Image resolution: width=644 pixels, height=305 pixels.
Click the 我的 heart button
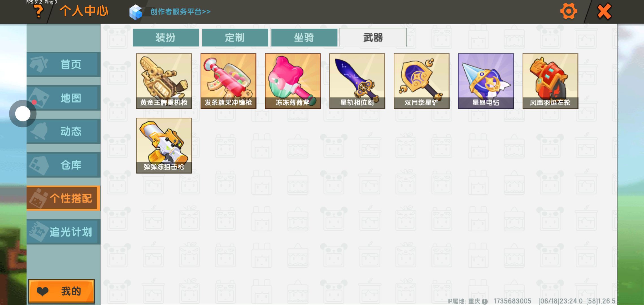pos(62,291)
